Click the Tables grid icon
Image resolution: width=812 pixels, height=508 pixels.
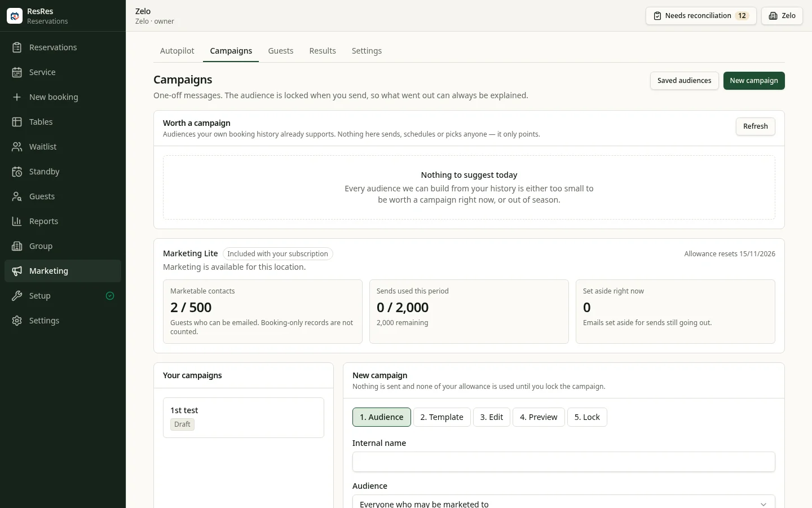click(17, 122)
